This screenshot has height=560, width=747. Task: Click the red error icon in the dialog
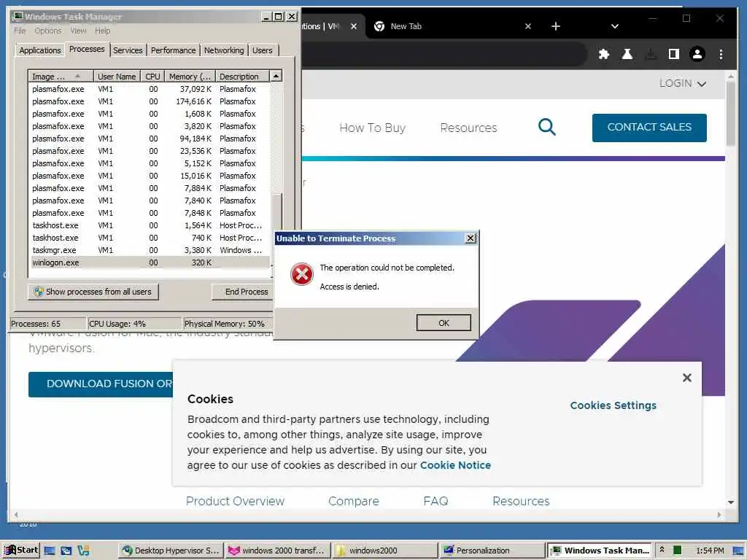302,274
